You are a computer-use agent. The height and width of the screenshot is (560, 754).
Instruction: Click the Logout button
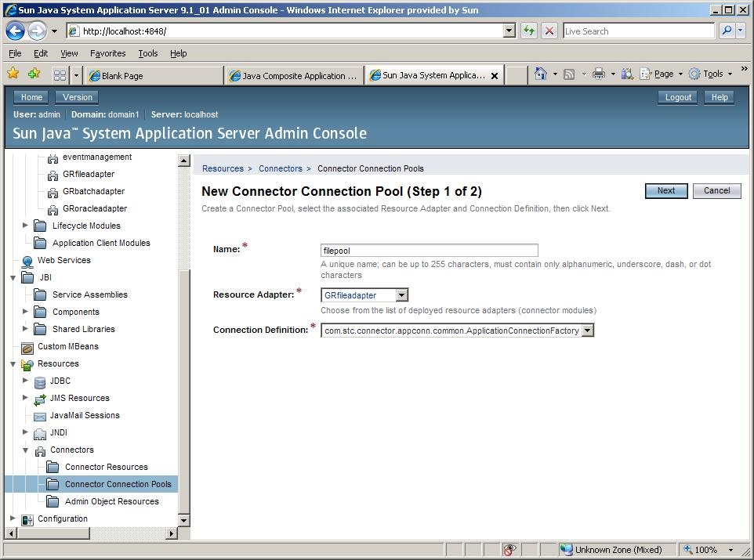pyautogui.click(x=677, y=97)
